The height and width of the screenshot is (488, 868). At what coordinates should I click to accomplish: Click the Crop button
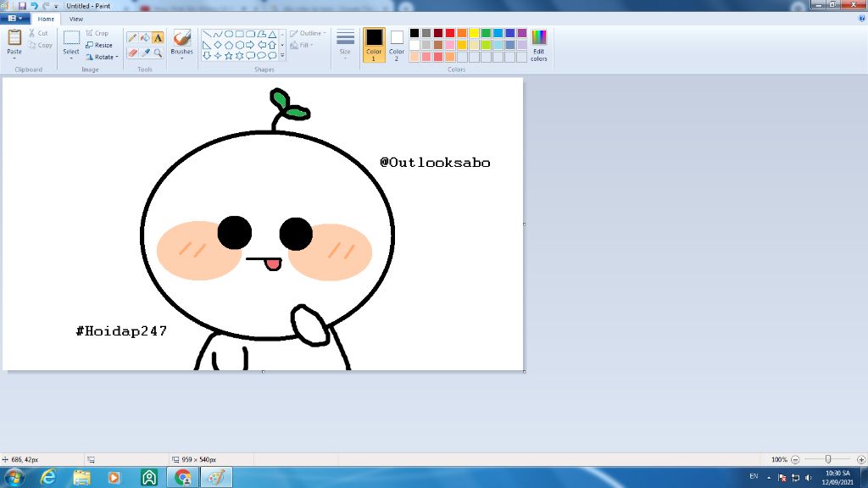[97, 33]
